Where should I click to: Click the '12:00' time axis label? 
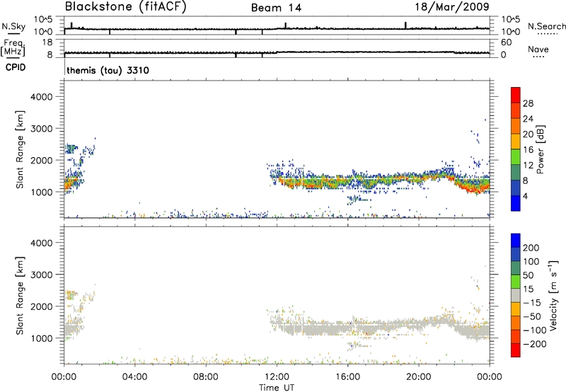[277, 377]
